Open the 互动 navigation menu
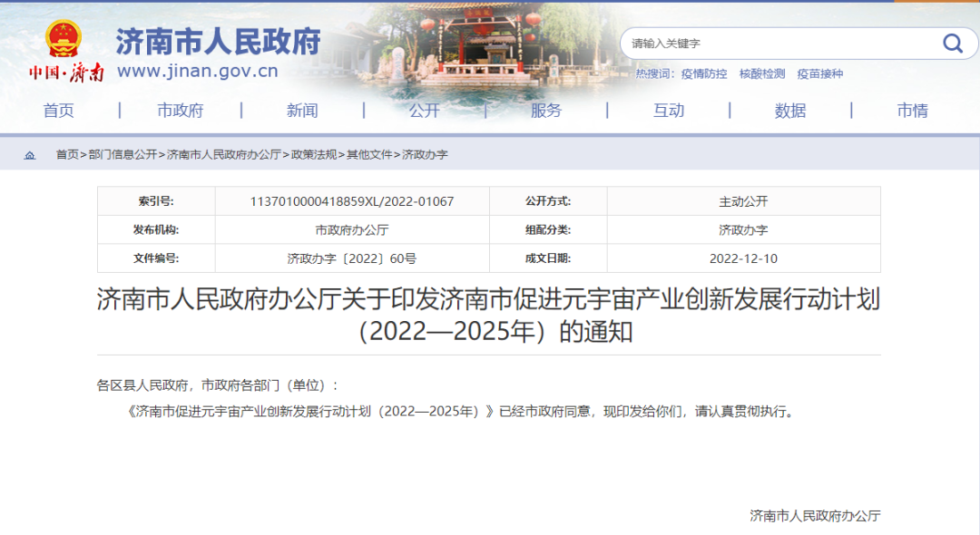 669,110
